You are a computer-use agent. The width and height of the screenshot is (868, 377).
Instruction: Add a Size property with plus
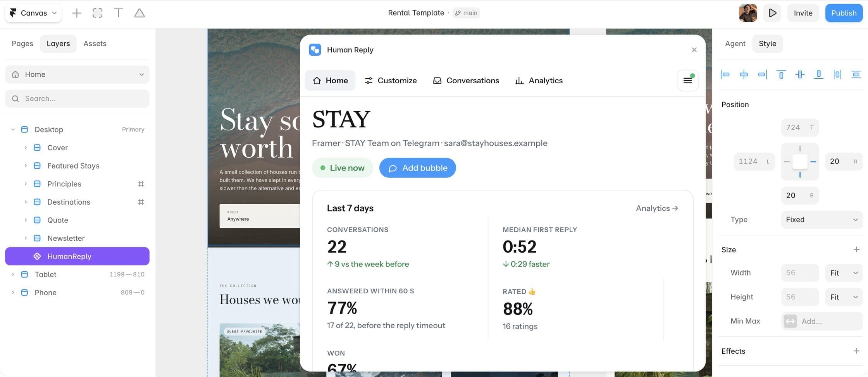click(856, 250)
